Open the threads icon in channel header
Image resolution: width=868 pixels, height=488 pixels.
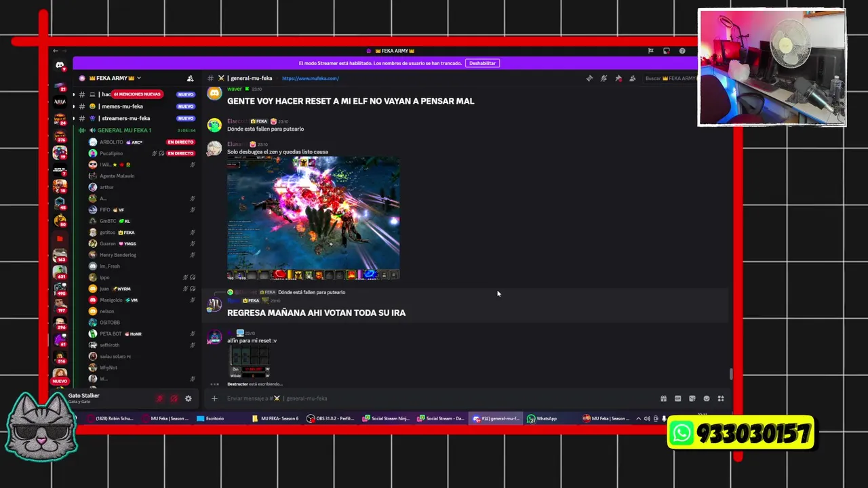click(589, 78)
